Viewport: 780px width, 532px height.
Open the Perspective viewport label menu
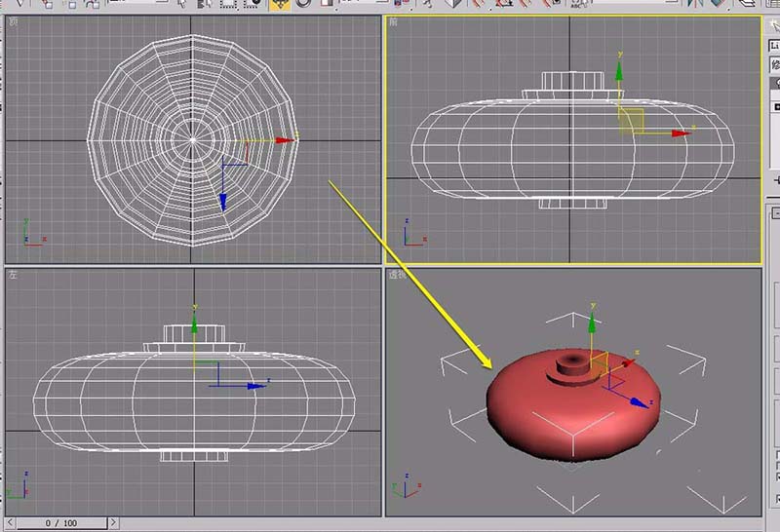(x=396, y=275)
